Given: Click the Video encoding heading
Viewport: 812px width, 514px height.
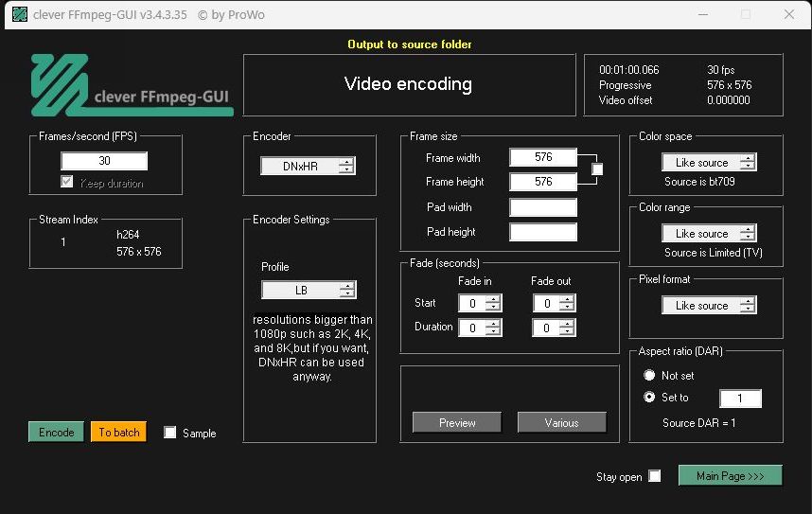Looking at the screenshot, I should point(408,84).
